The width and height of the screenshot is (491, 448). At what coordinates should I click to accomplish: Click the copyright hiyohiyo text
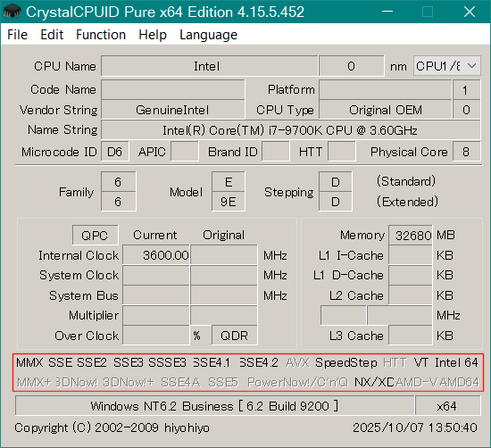(x=112, y=427)
